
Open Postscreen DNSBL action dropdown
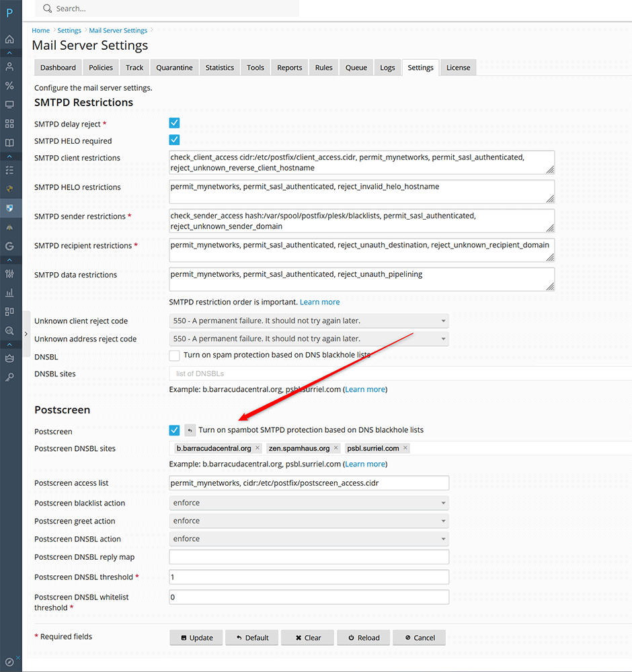pos(309,539)
